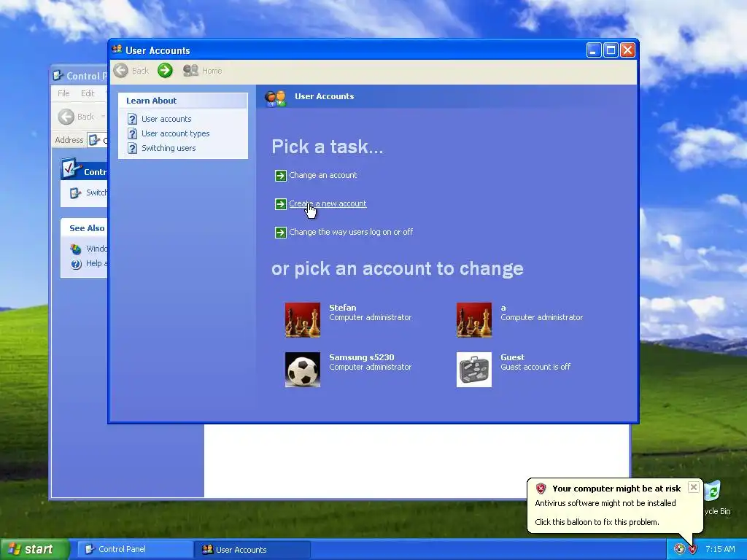747x560 pixels.
Task: Minimize the User Accounts window
Action: [x=594, y=50]
